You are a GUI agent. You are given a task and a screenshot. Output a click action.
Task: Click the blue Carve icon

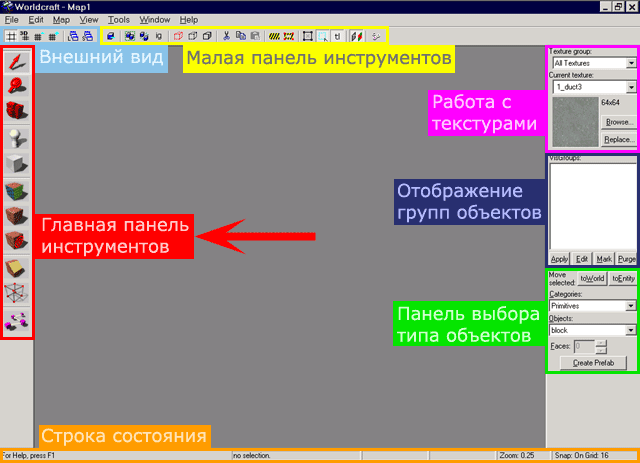coord(111,36)
